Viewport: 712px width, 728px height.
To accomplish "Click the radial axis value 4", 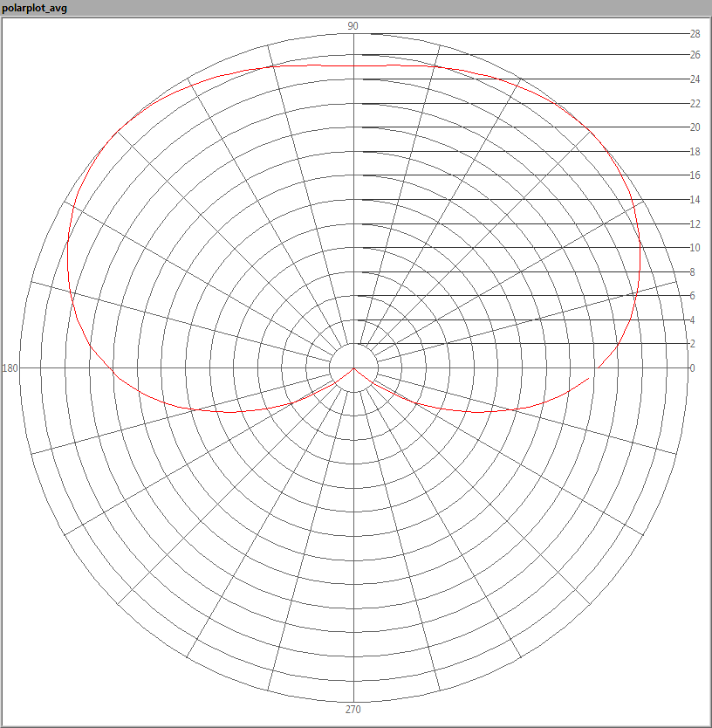I will [693, 320].
